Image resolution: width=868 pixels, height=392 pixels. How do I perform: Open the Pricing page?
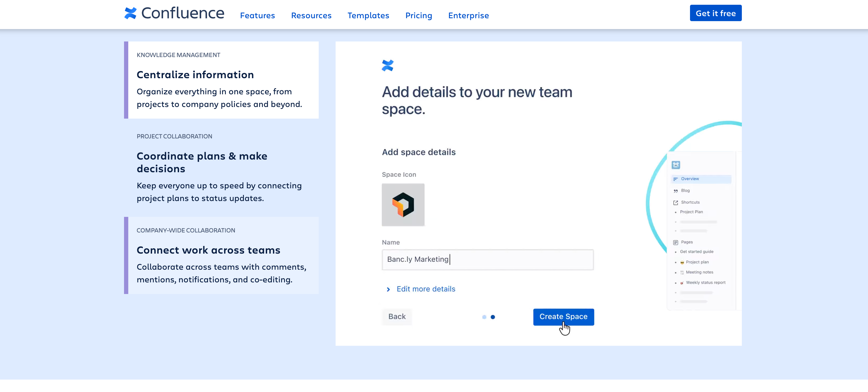click(418, 16)
